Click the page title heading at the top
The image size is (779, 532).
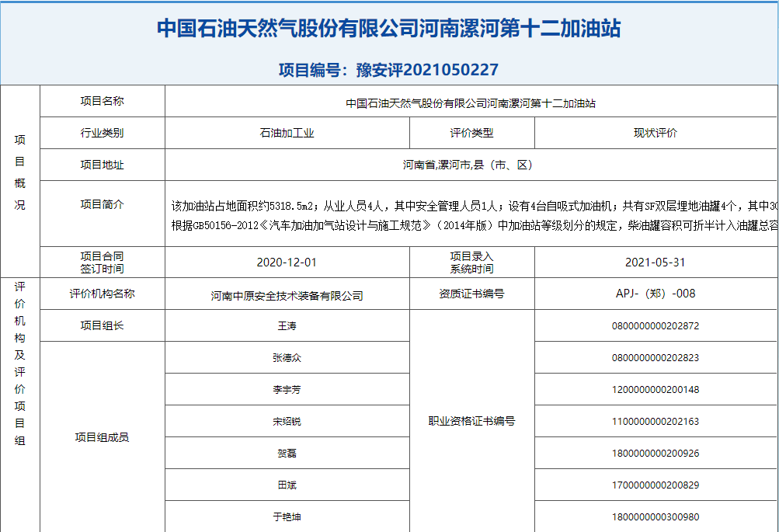click(x=389, y=29)
